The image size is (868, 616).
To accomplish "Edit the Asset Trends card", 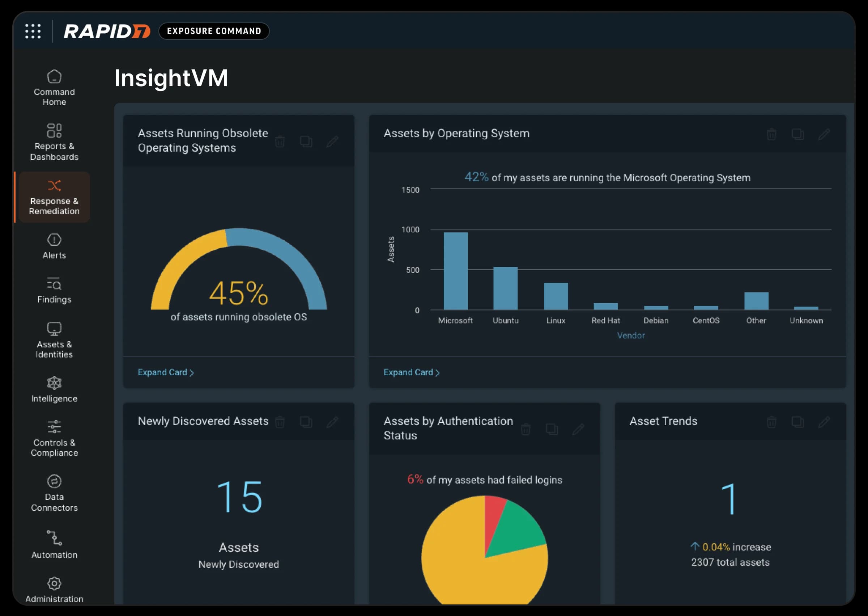I will click(x=824, y=422).
